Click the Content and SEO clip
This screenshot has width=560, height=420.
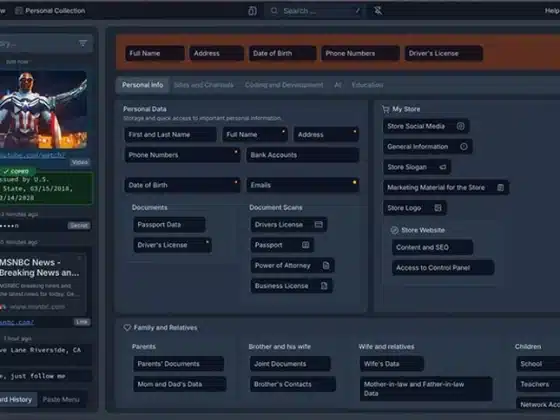[x=432, y=247]
